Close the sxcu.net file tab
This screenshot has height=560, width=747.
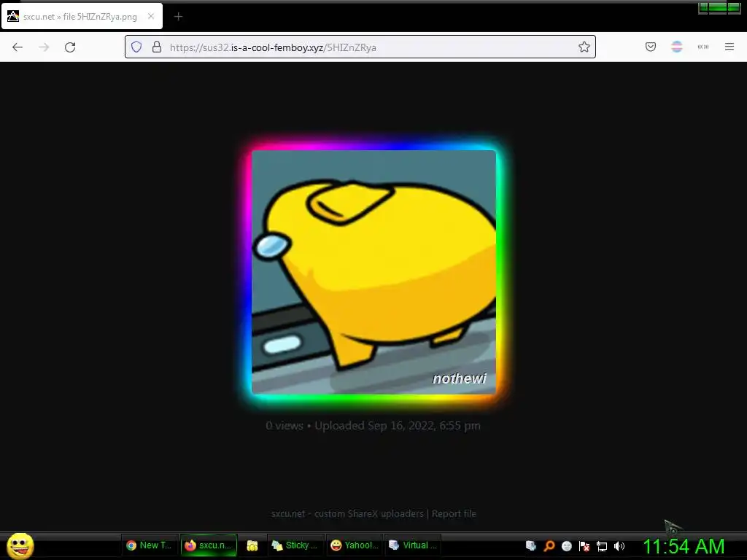tap(151, 16)
